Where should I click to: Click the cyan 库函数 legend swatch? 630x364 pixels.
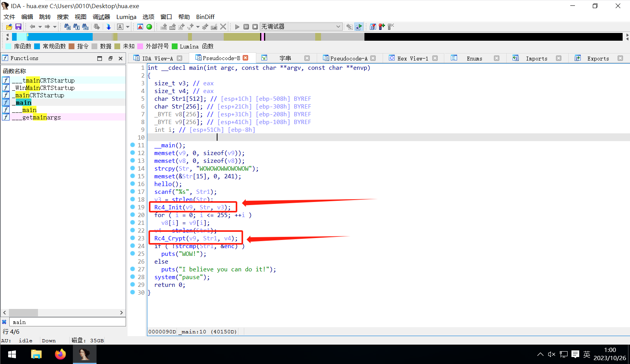click(8, 46)
